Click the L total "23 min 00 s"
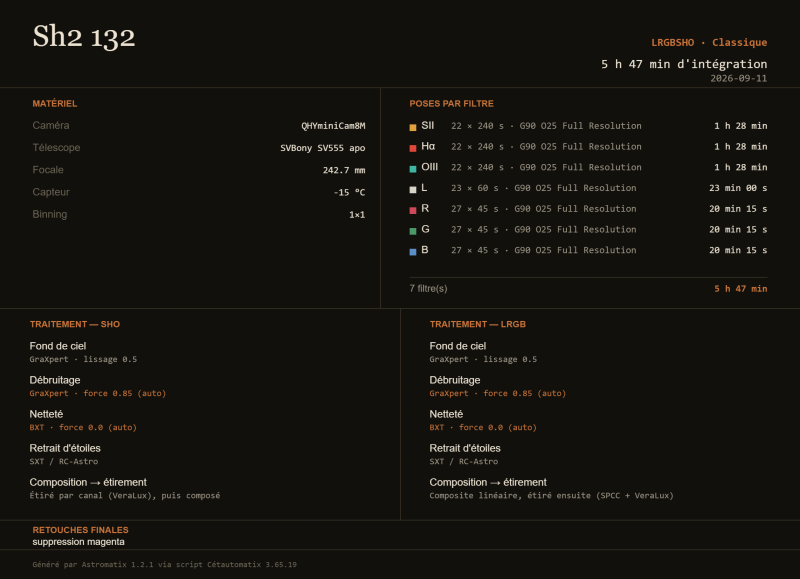 click(x=738, y=188)
